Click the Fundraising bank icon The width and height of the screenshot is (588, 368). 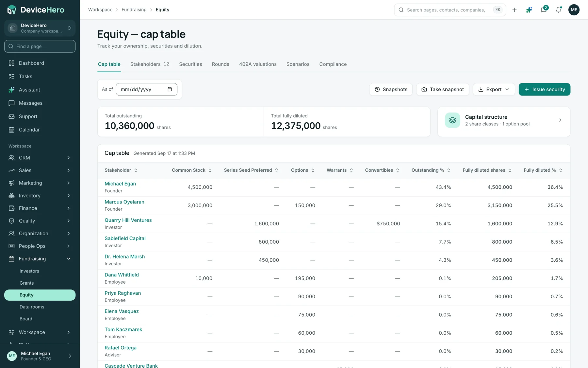pos(11,259)
